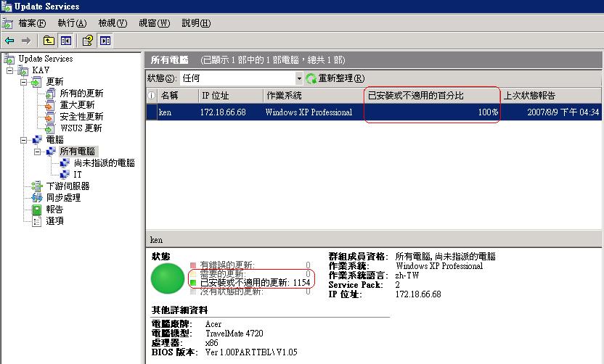Click the 尚未指派的電腦 icon
This screenshot has width=604, height=364.
pos(65,162)
